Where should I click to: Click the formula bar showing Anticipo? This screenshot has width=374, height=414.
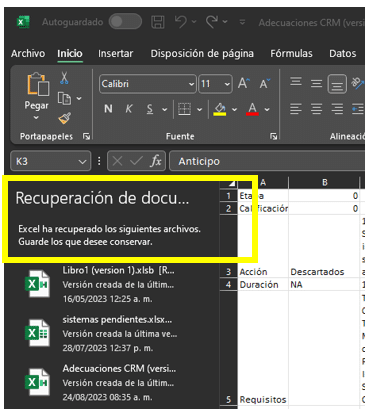tap(267, 161)
